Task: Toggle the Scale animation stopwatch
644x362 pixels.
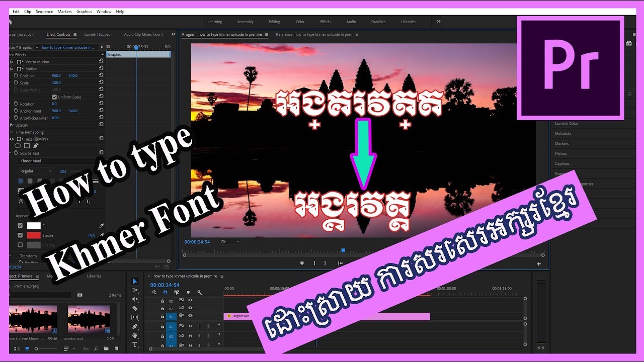Action: pos(16,82)
